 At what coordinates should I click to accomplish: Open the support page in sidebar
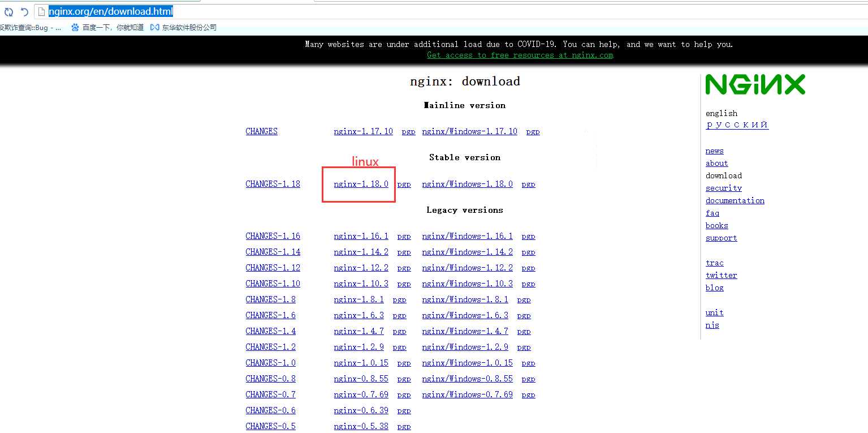[x=721, y=238]
